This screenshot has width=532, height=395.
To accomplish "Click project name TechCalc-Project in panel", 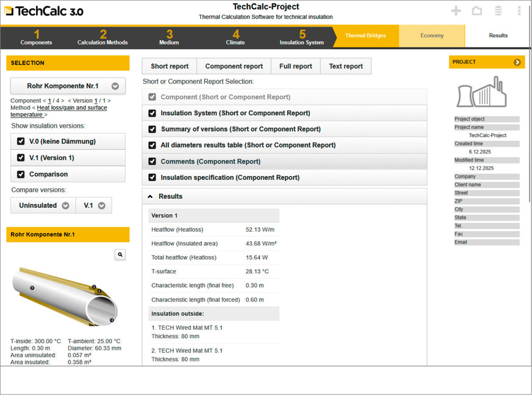I will (487, 135).
